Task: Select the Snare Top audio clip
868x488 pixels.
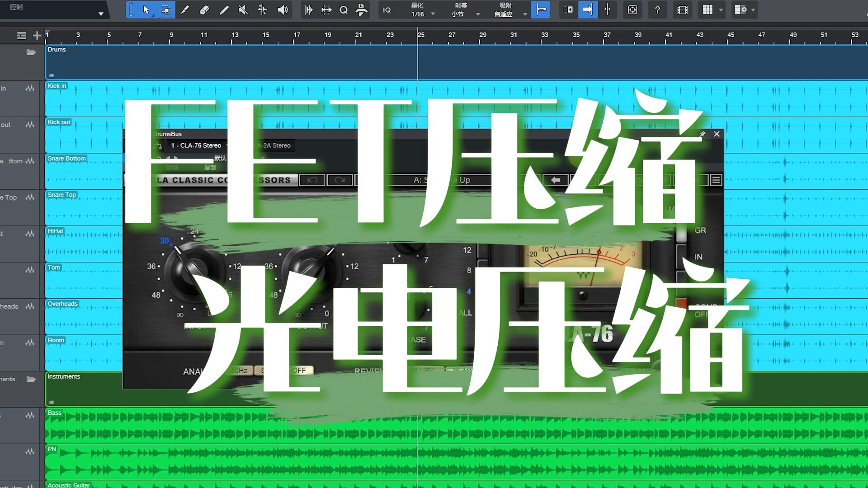Action: (x=456, y=208)
